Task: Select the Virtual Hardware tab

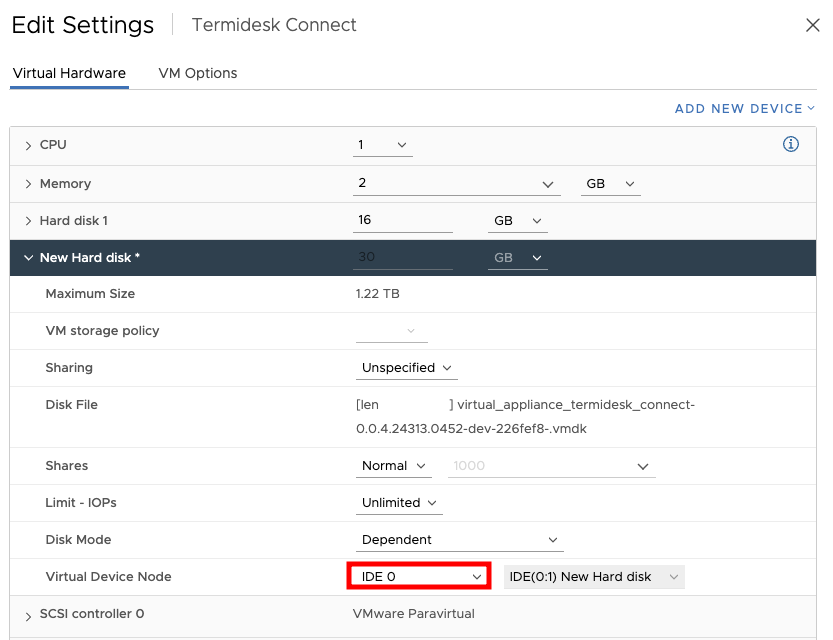Action: [x=69, y=73]
